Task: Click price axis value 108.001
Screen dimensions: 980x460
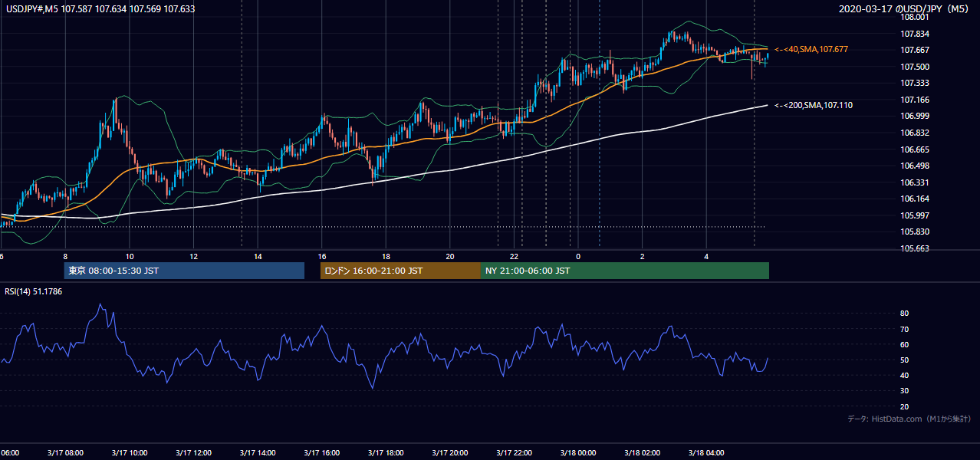Action: [x=915, y=17]
